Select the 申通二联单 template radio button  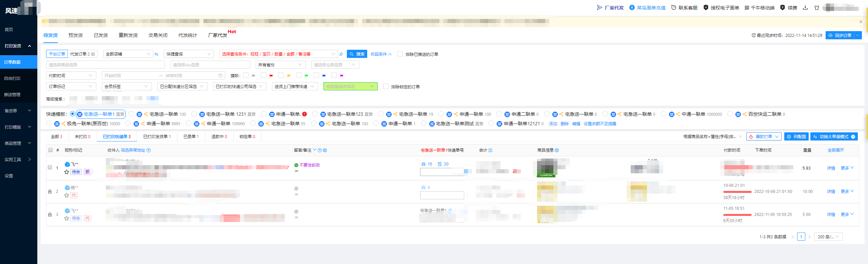point(499,114)
